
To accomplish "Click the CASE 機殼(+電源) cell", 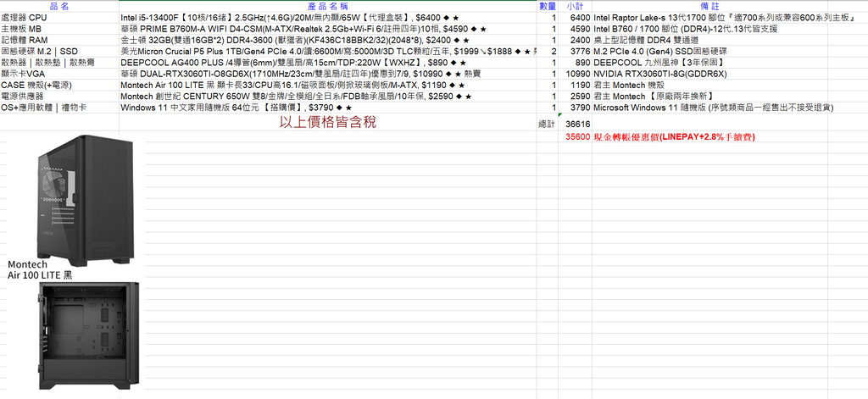I will point(59,86).
